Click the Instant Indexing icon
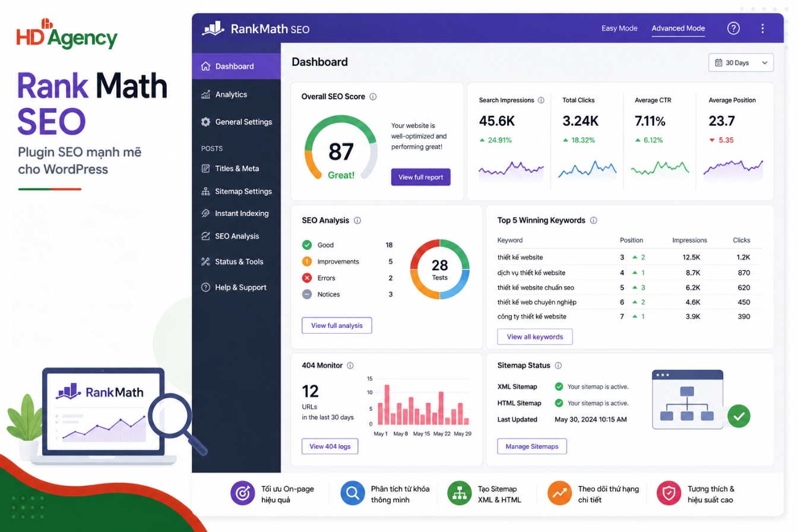This screenshot has width=798, height=532. point(206,213)
